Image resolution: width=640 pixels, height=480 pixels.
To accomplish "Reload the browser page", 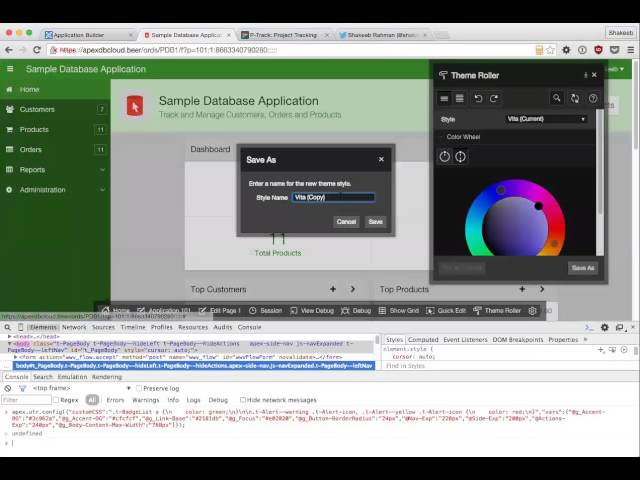I will coord(37,50).
